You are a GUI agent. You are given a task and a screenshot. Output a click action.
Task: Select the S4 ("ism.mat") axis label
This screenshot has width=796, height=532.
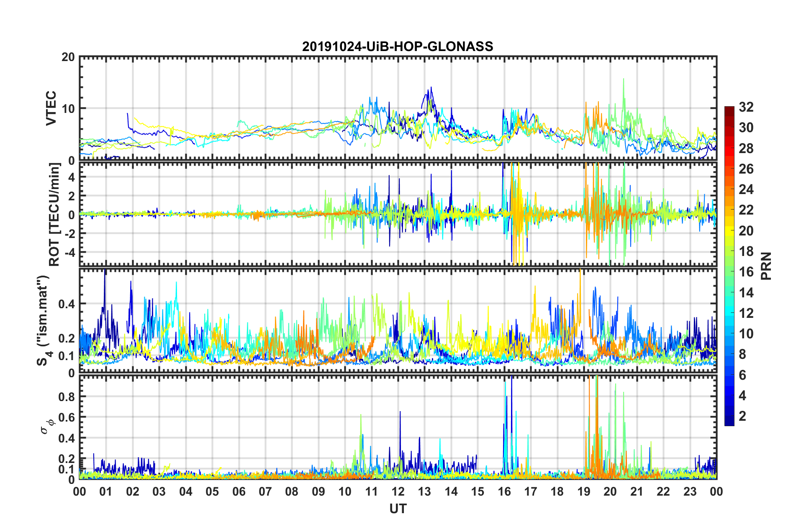coord(44,321)
